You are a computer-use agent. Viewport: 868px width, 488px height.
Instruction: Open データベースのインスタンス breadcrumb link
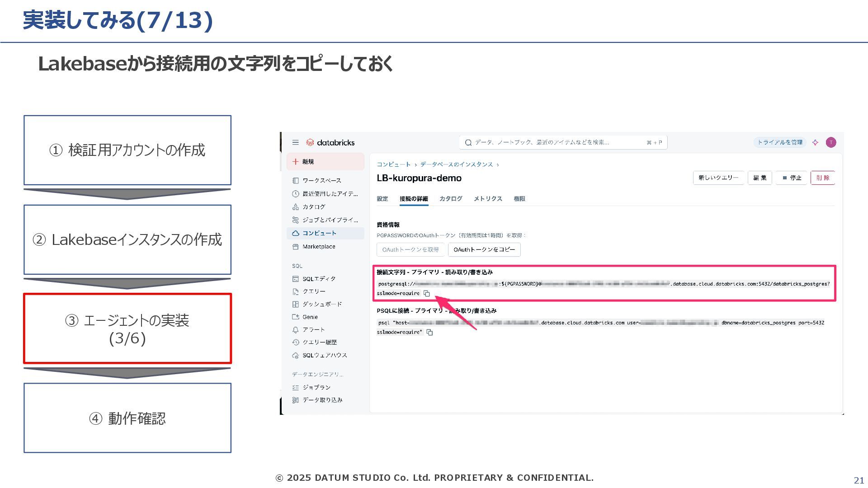pos(457,164)
